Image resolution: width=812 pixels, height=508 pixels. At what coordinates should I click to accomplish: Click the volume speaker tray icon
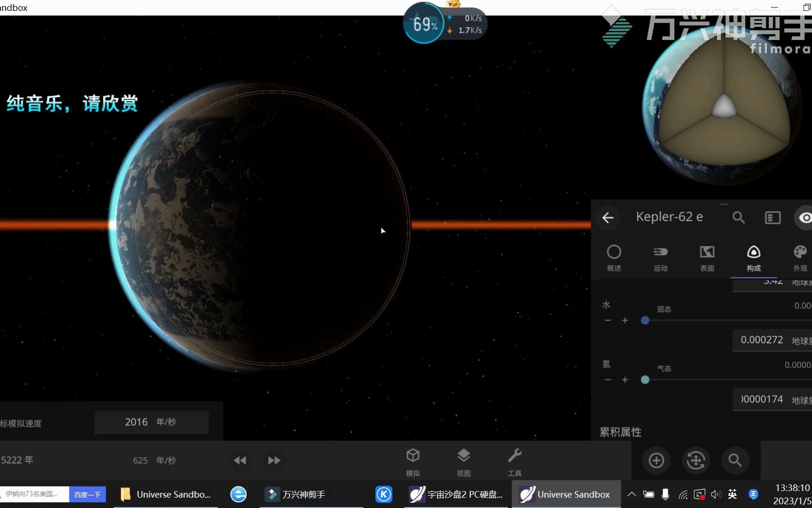click(716, 494)
